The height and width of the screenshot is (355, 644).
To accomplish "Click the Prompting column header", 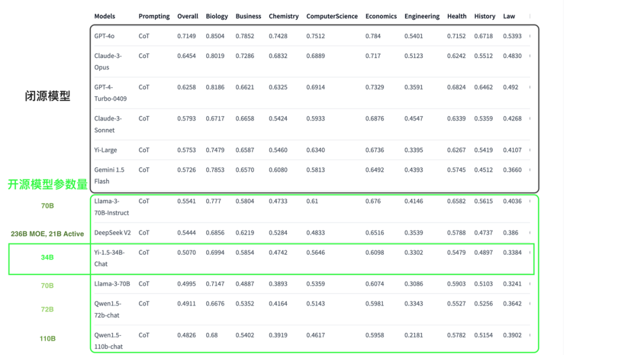I will tap(154, 17).
